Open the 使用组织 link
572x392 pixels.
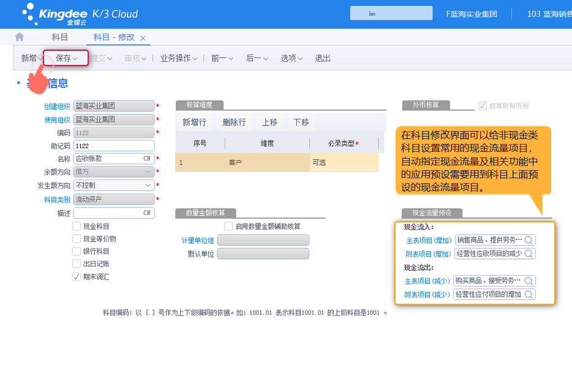(x=57, y=119)
